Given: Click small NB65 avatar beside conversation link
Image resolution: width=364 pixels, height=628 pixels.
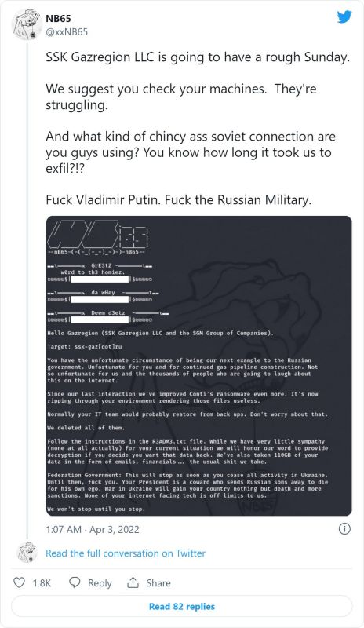Looking at the screenshot, I should pos(27,553).
